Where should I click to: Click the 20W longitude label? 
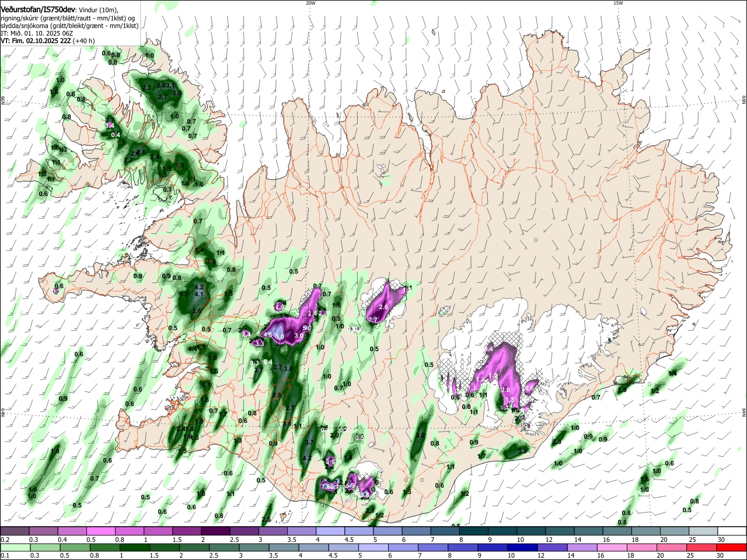click(x=310, y=3)
